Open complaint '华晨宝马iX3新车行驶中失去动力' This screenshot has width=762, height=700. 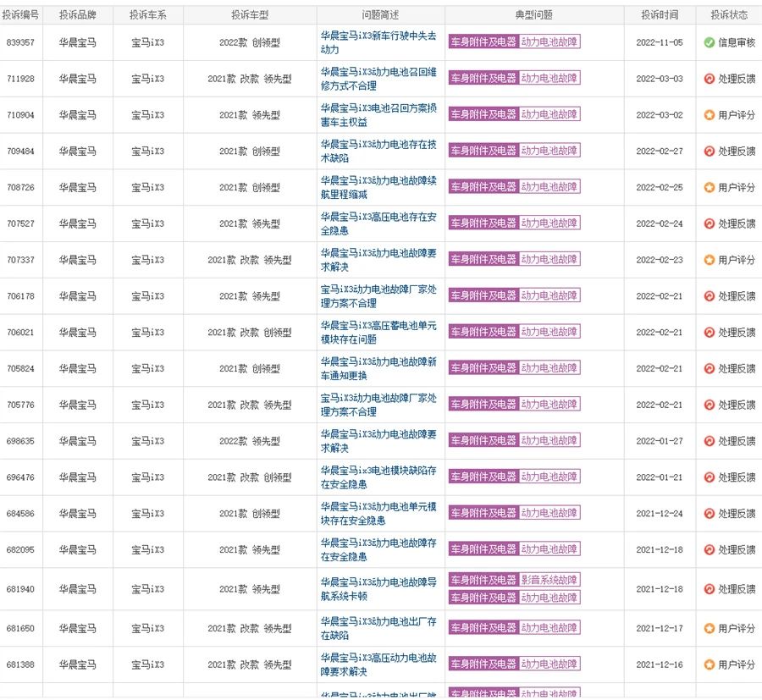pyautogui.click(x=378, y=43)
